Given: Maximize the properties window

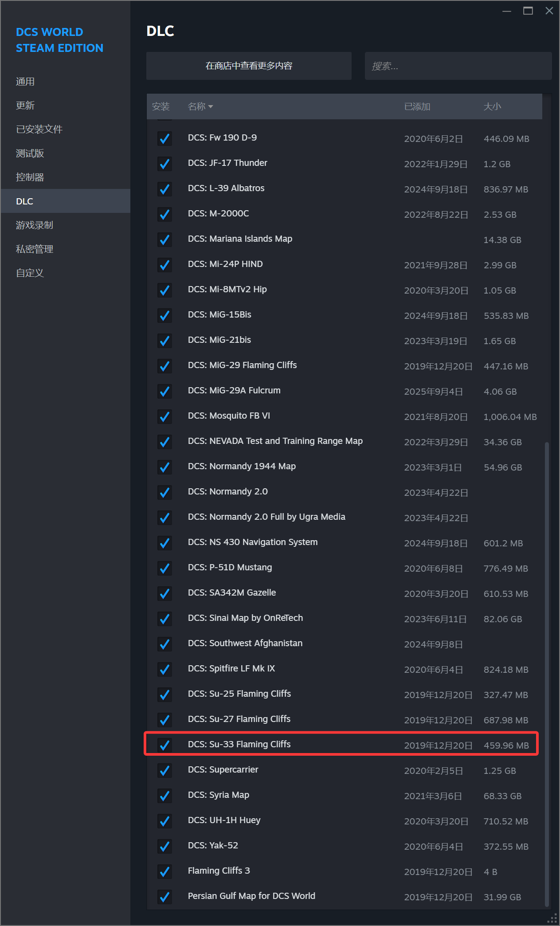Looking at the screenshot, I should 528,11.
